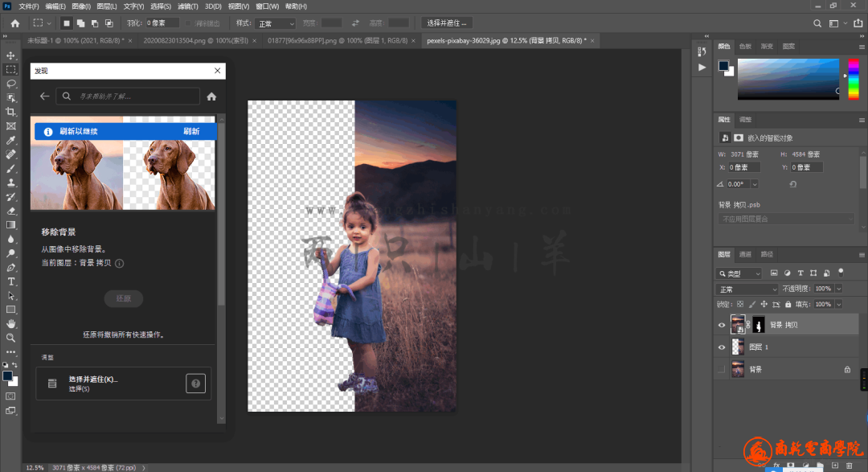Screen dimensions: 868x472
Task: Click the Discover panel search field
Action: tap(129, 96)
